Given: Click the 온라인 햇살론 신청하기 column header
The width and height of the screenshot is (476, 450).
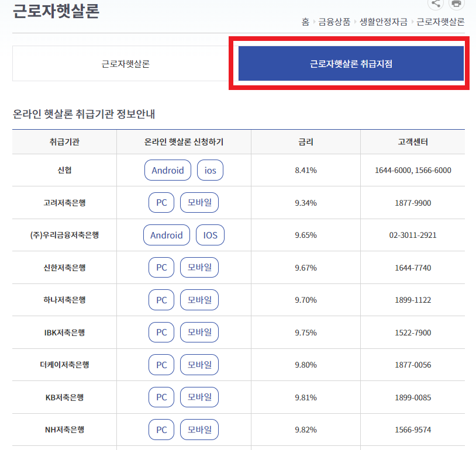Looking at the screenshot, I should pyautogui.click(x=184, y=141).
